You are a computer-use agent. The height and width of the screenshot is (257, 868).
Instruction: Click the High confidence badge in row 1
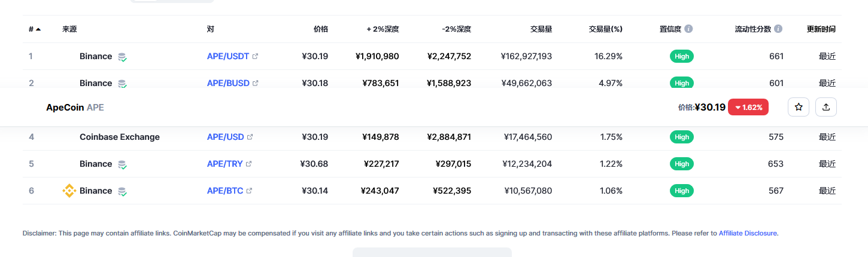tap(682, 56)
